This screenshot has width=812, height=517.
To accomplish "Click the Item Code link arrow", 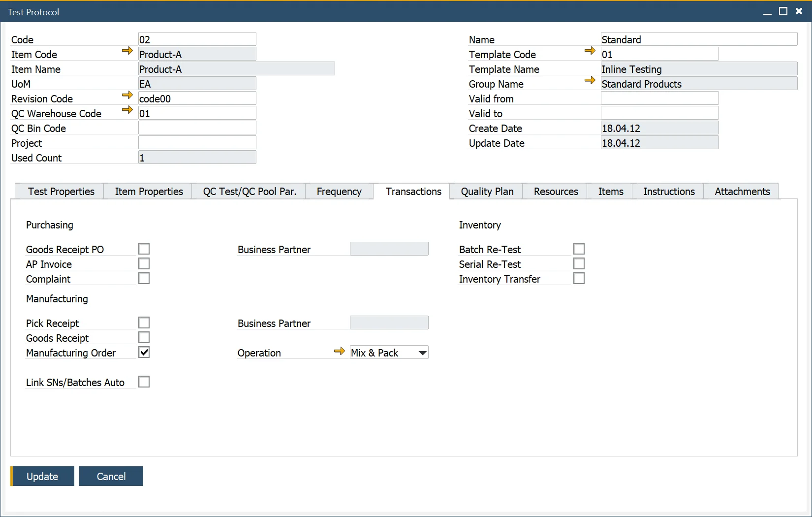I will (x=127, y=51).
